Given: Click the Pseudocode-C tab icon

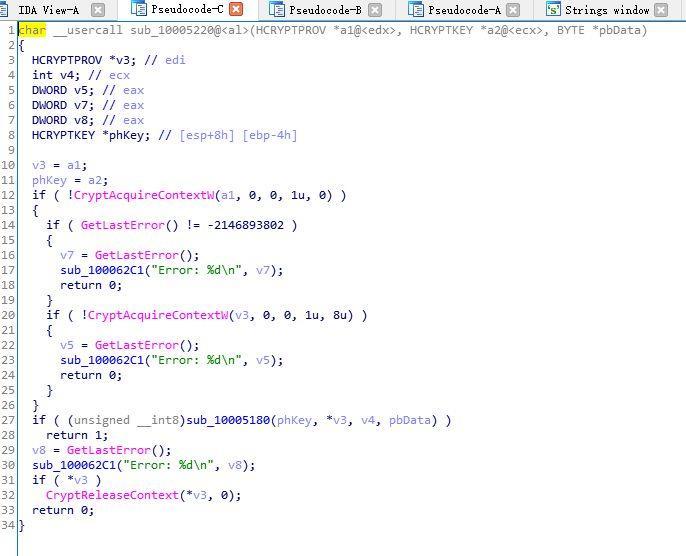Looking at the screenshot, I should point(139,10).
